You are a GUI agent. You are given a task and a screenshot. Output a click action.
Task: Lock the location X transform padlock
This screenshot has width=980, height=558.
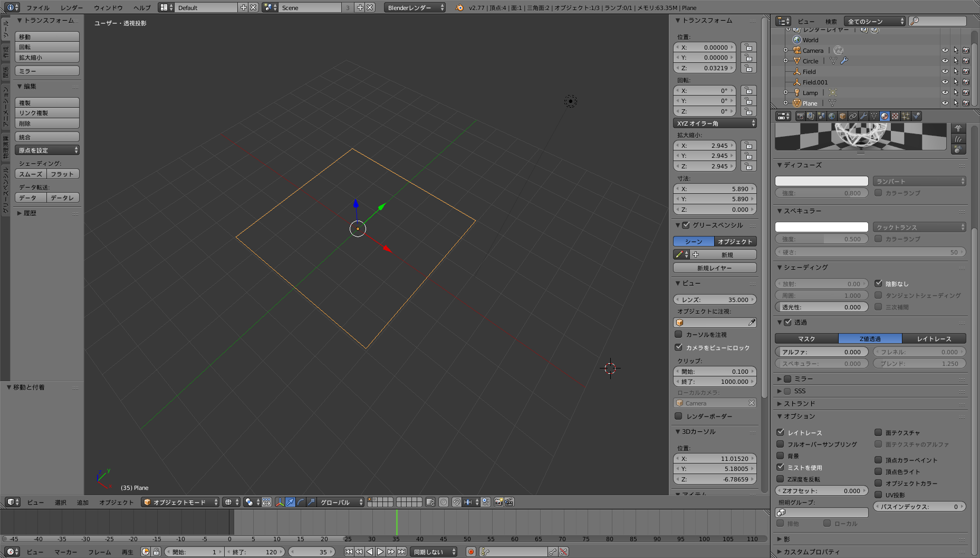coord(748,47)
